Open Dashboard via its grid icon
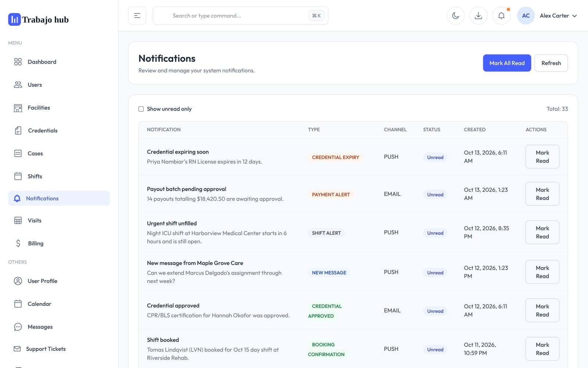Viewport: 588px width, 368px height. tap(18, 62)
